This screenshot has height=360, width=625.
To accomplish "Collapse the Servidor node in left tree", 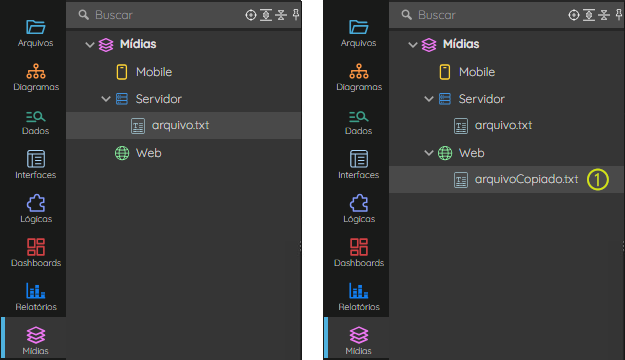I will 106,98.
